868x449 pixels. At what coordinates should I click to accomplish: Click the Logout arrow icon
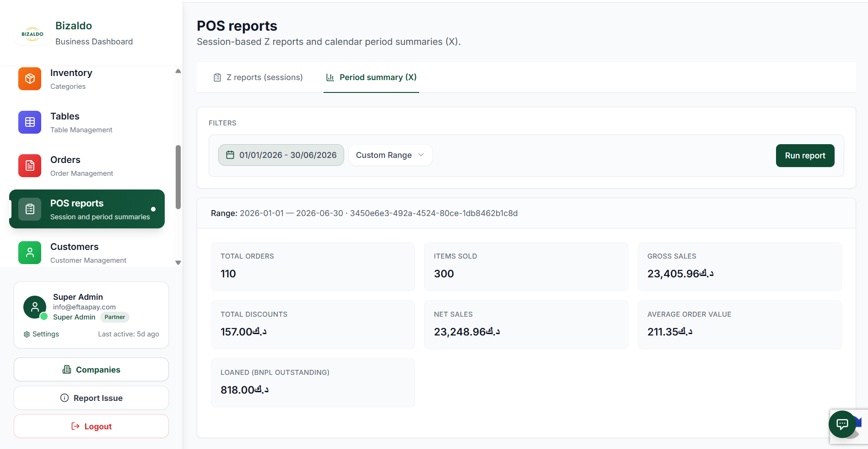75,426
